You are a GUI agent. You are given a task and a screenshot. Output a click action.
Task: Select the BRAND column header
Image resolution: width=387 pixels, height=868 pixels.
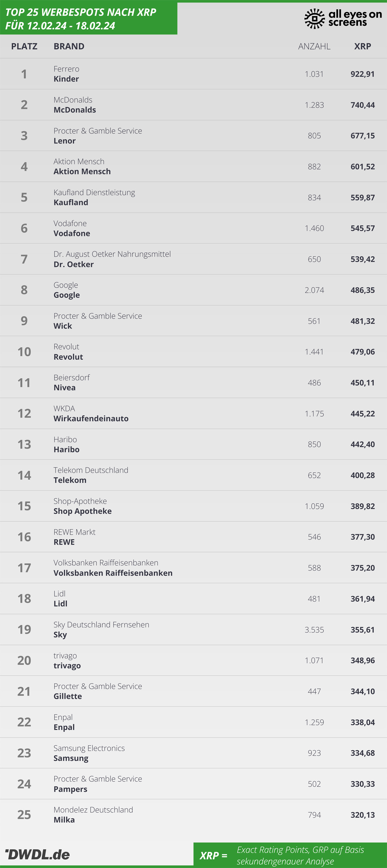pos(69,46)
